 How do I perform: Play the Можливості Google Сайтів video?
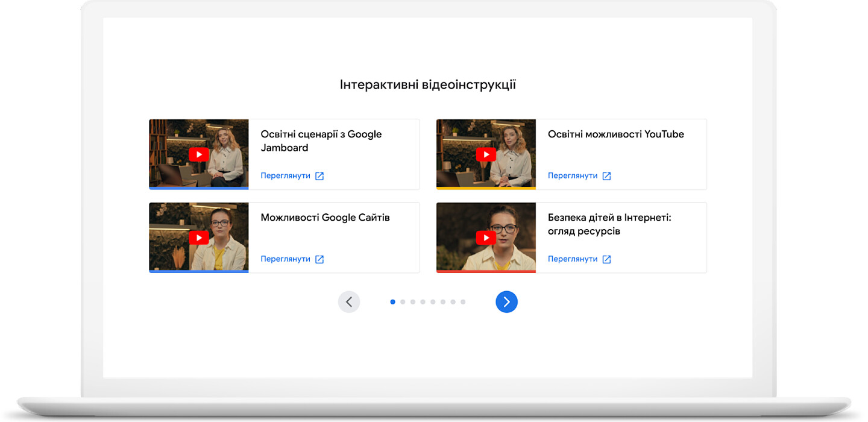199,238
